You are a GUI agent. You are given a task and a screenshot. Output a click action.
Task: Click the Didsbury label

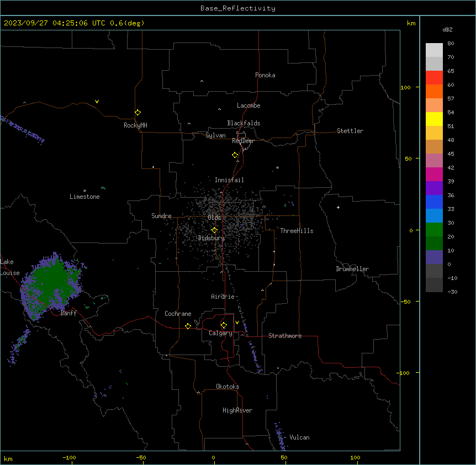point(211,238)
